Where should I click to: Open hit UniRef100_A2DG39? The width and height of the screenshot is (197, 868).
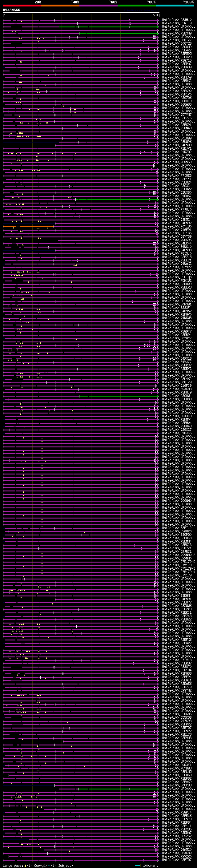177,67
